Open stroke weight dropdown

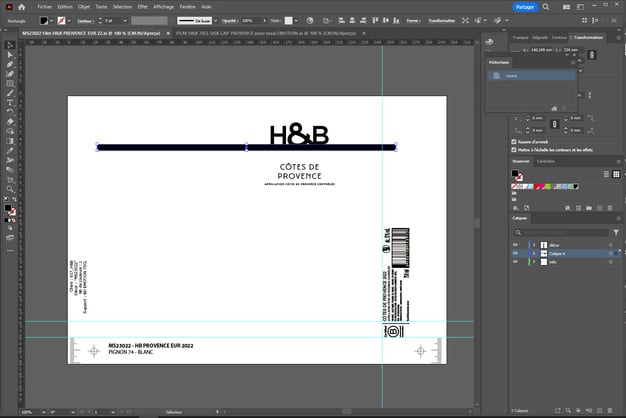(x=125, y=21)
